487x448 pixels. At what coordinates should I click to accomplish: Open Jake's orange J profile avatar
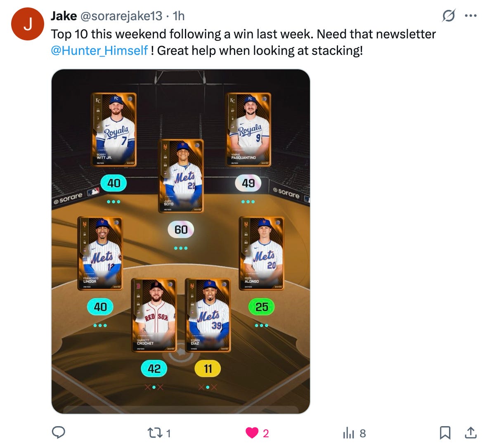tap(28, 24)
